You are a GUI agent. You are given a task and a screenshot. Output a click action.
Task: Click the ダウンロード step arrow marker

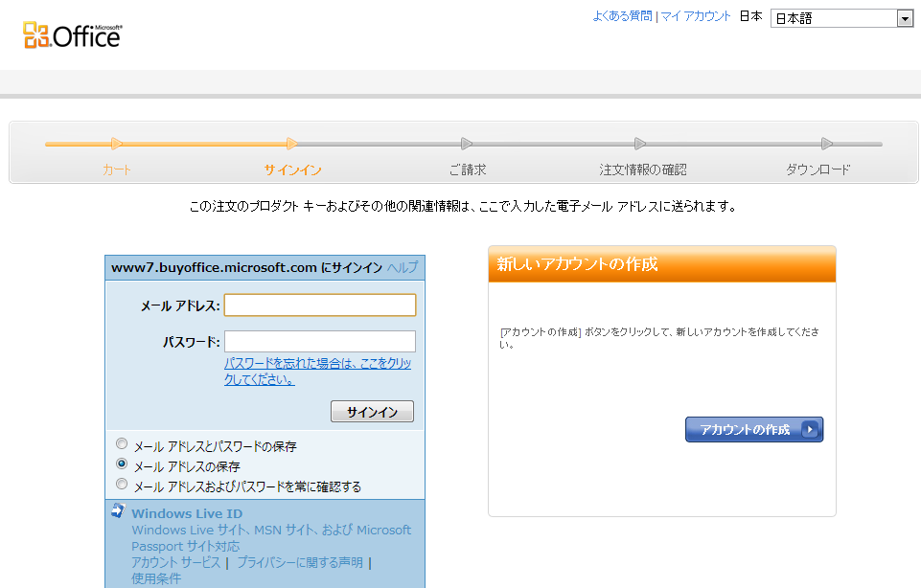pos(827,144)
